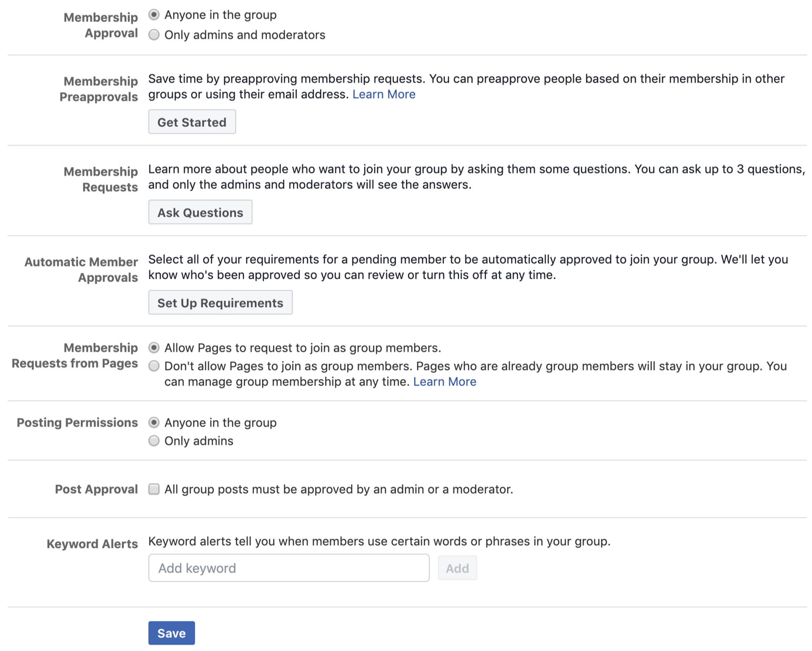The image size is (812, 651).
Task: Open the Membership Preapprovals Learn More link
Action: [x=384, y=94]
